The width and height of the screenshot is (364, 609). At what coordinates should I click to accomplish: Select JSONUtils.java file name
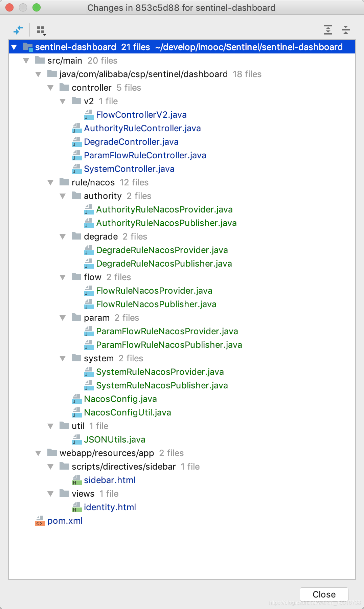115,439
